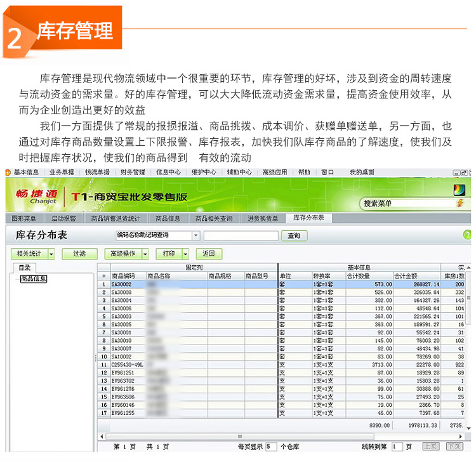476x460 pixels.
Task: Click the 返回 button
Action: [209, 254]
